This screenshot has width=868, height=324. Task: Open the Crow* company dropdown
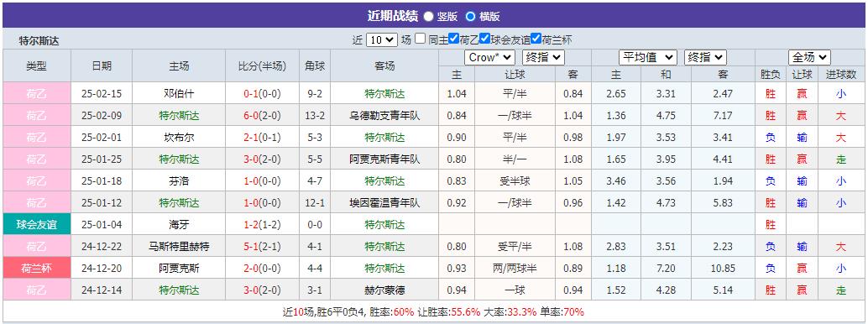point(490,58)
